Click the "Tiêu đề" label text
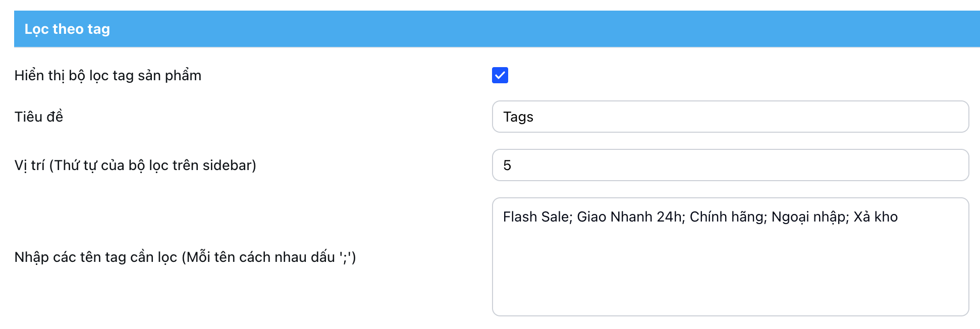Viewport: 980px width, 329px height. [x=39, y=117]
